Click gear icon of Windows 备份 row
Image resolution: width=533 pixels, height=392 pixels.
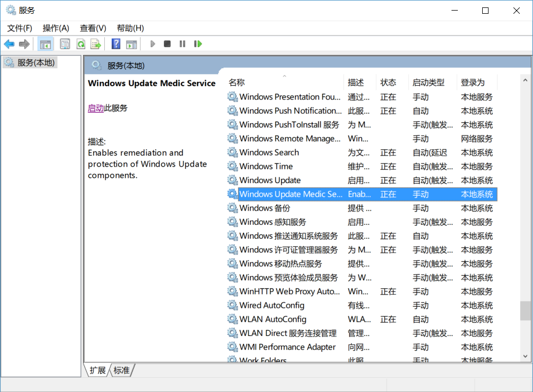232,208
